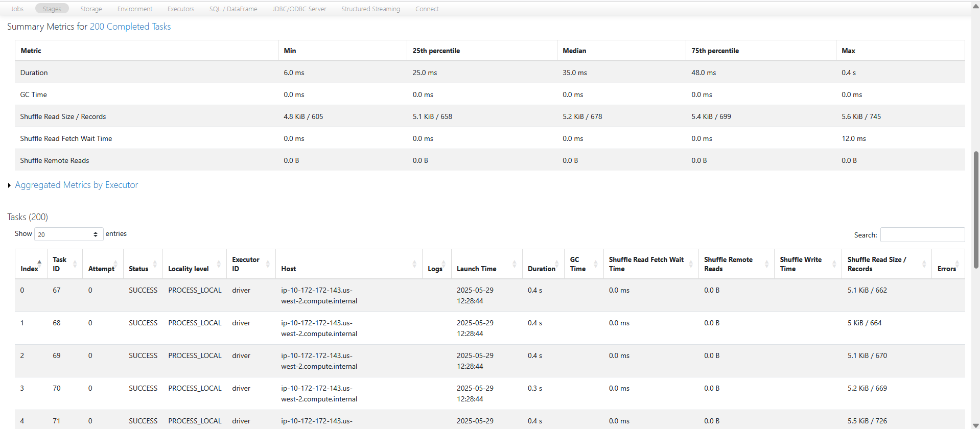The height and width of the screenshot is (429, 980).
Task: Sort tasks by Locality level header
Action: (x=188, y=269)
